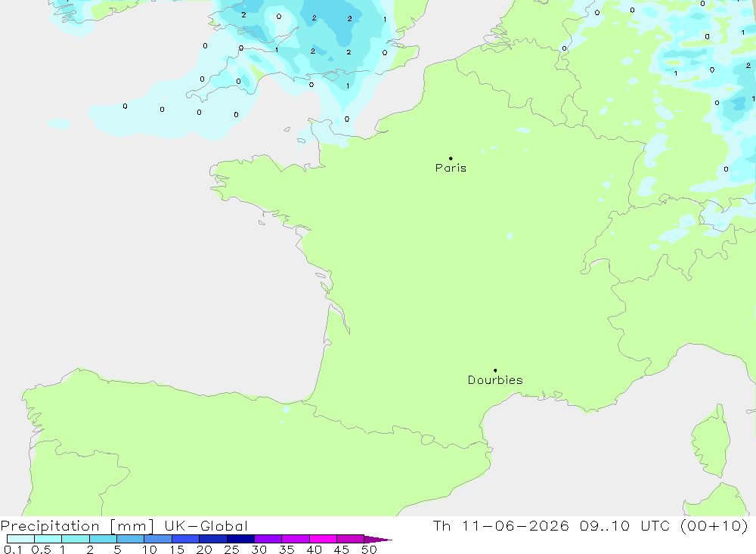Pick the 1–2 mm legend swatch
This screenshot has width=756, height=554.
76,539
